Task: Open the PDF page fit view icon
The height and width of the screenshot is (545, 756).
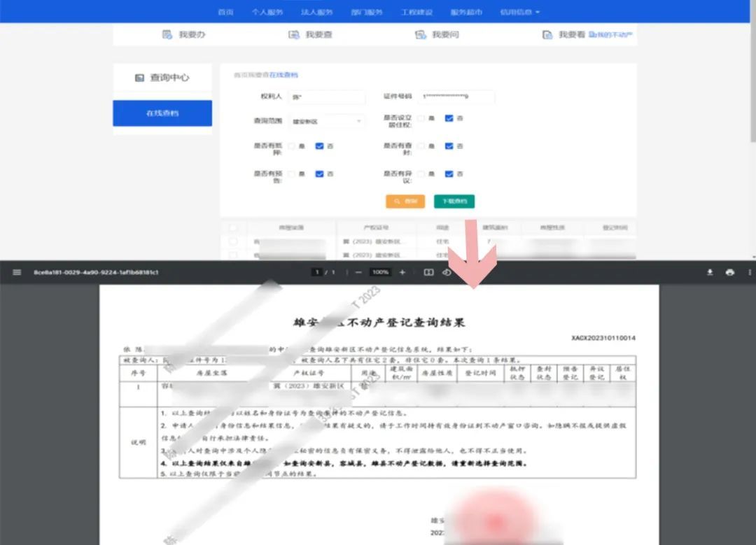Action: pos(430,272)
